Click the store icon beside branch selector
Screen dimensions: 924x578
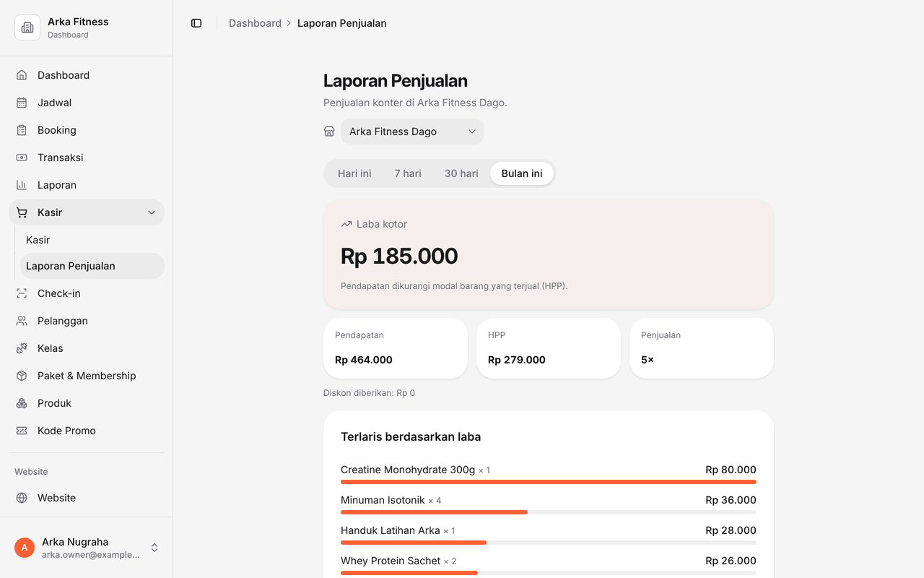point(329,131)
